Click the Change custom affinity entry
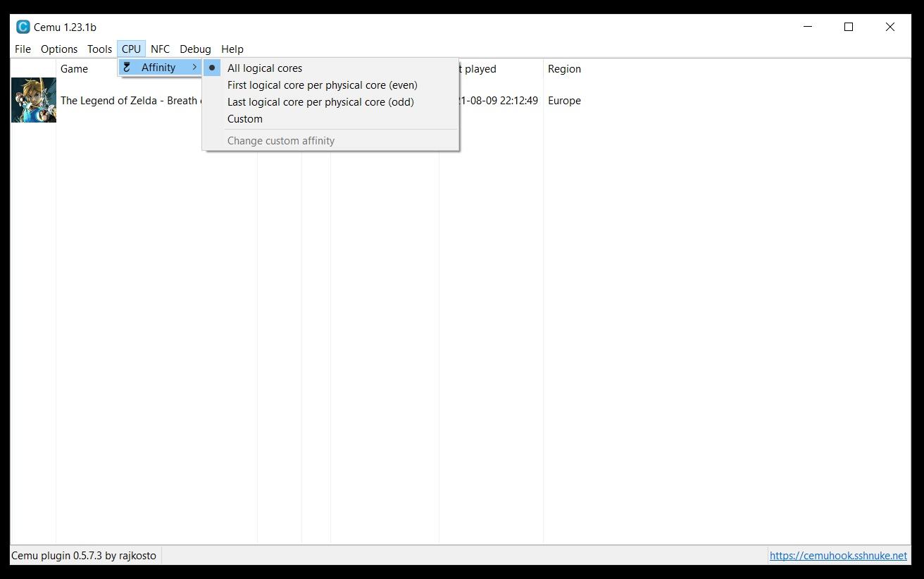 click(331, 141)
